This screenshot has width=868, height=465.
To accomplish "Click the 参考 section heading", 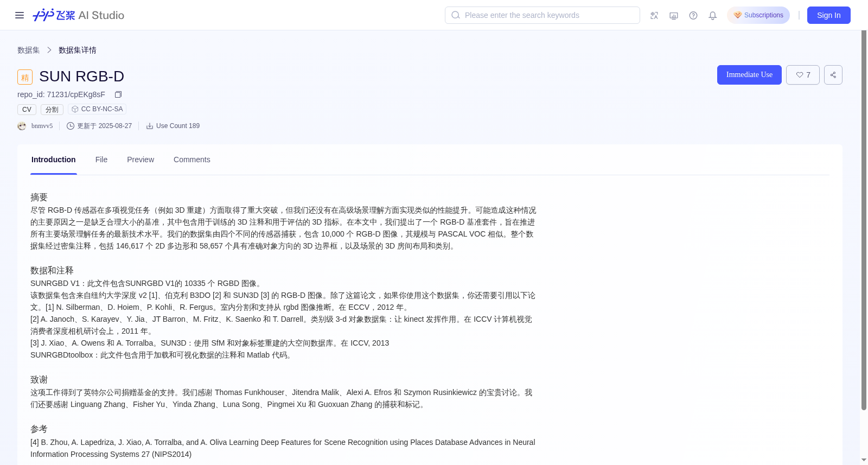I will pos(39,429).
